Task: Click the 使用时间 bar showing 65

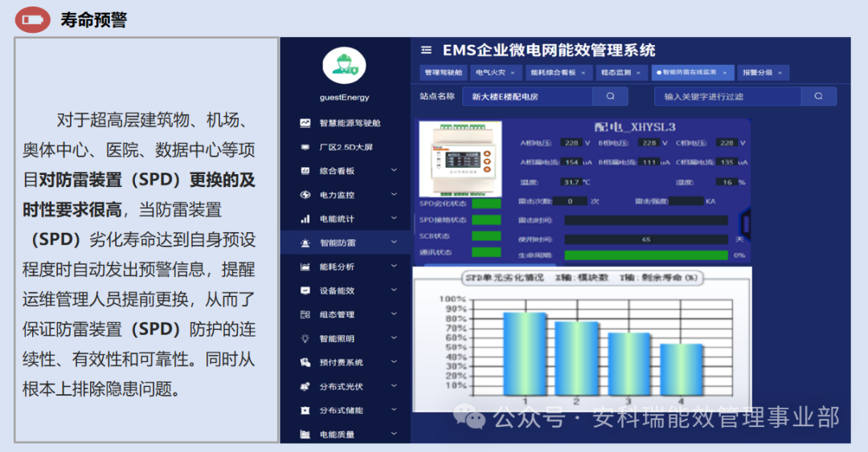Action: (646, 239)
